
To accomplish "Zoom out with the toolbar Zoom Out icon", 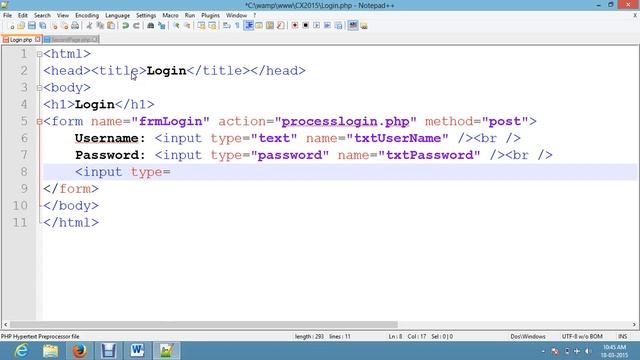I will pos(187,26).
